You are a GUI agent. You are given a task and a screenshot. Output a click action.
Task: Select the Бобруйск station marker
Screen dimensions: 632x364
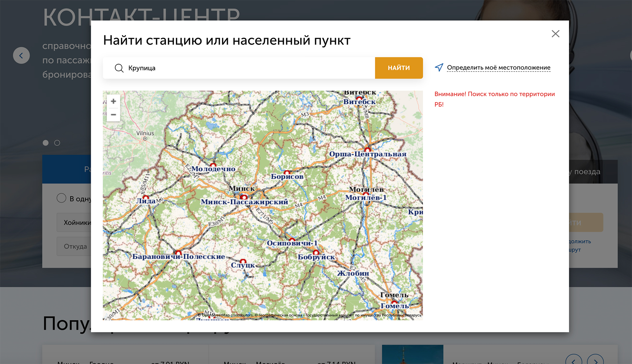pyautogui.click(x=316, y=253)
